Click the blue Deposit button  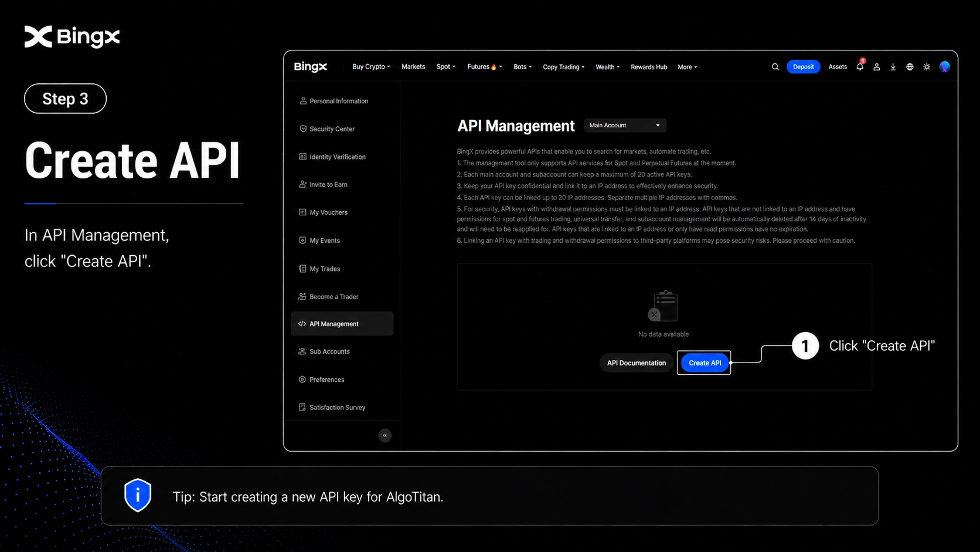803,67
